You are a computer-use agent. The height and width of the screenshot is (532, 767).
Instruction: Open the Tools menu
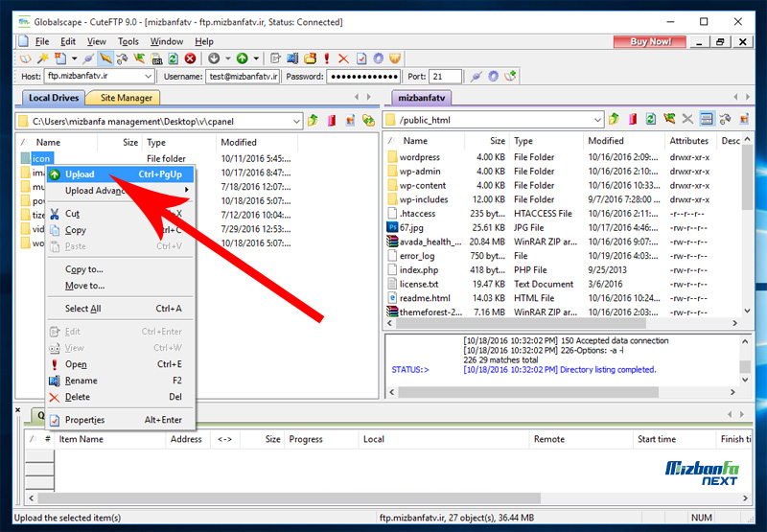pyautogui.click(x=128, y=42)
